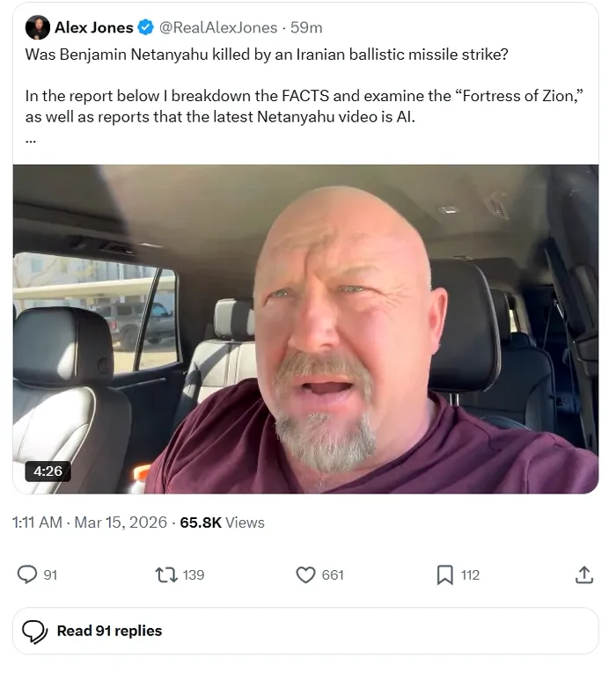The image size is (616, 673).
Task: Click Alex Jones profile avatar
Action: click(38, 28)
